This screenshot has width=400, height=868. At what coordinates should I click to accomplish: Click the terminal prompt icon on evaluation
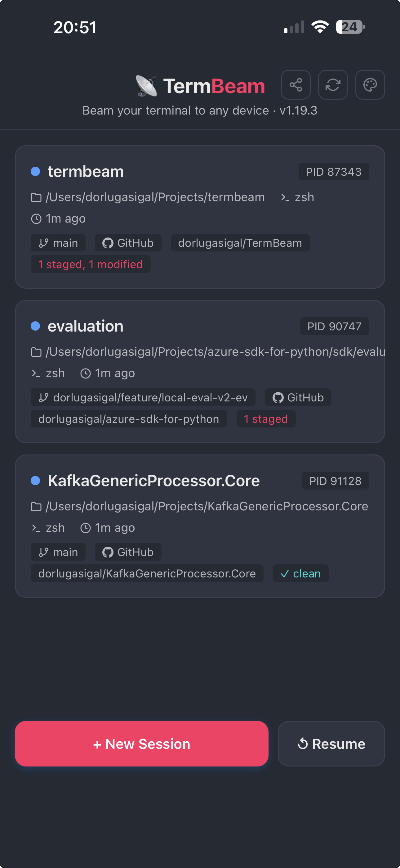click(36, 374)
